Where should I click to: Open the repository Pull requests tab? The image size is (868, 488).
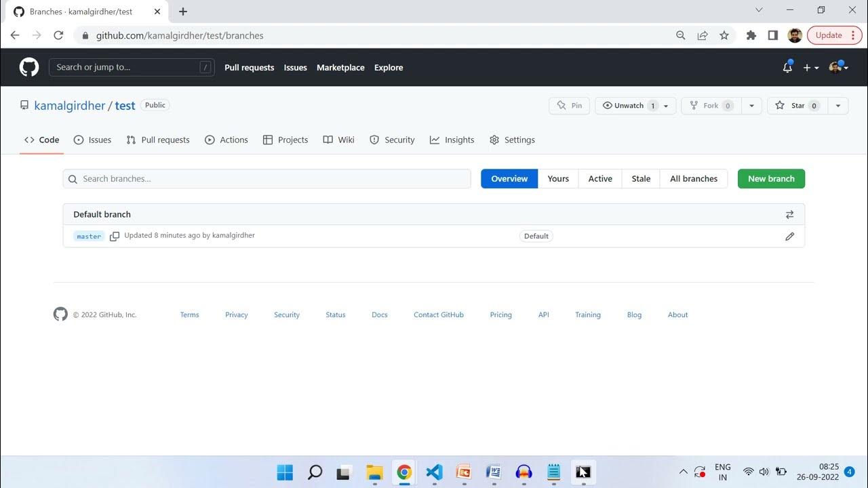coord(158,140)
